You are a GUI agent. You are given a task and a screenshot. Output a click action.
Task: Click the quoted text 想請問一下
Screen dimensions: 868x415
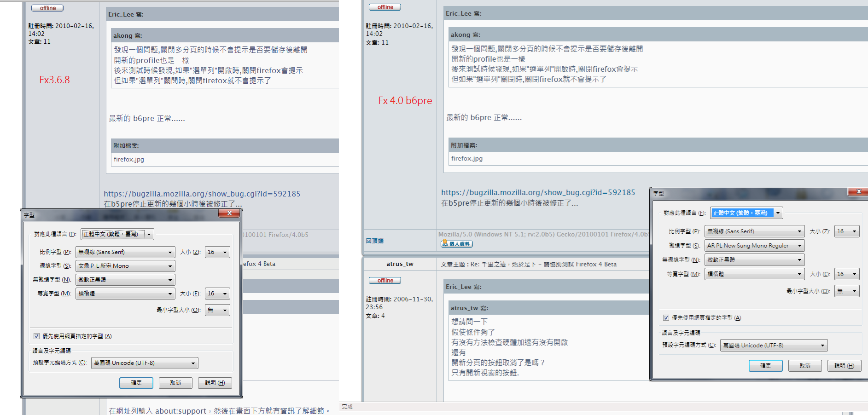pos(469,322)
